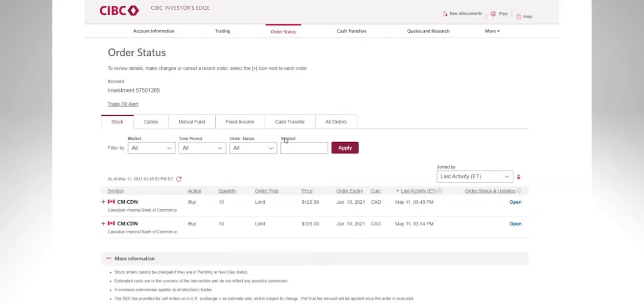
Task: Open the Trade Fill Alert link
Action: [123, 104]
